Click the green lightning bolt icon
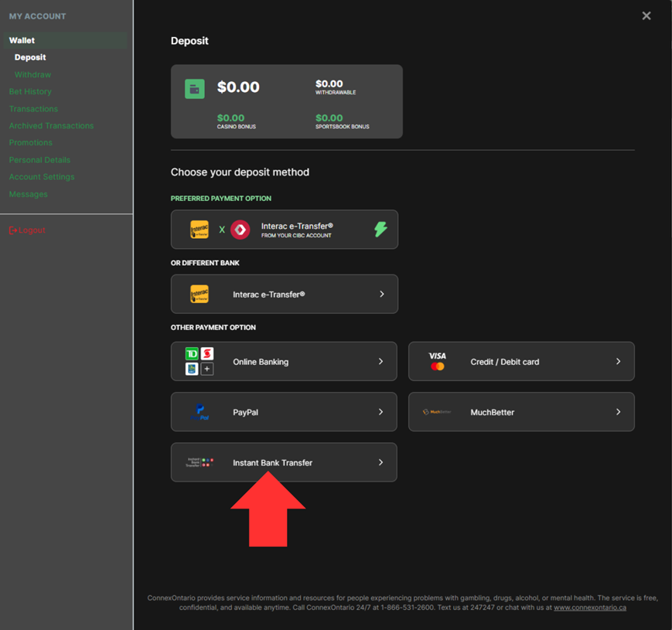This screenshot has width=672, height=630. (x=380, y=230)
